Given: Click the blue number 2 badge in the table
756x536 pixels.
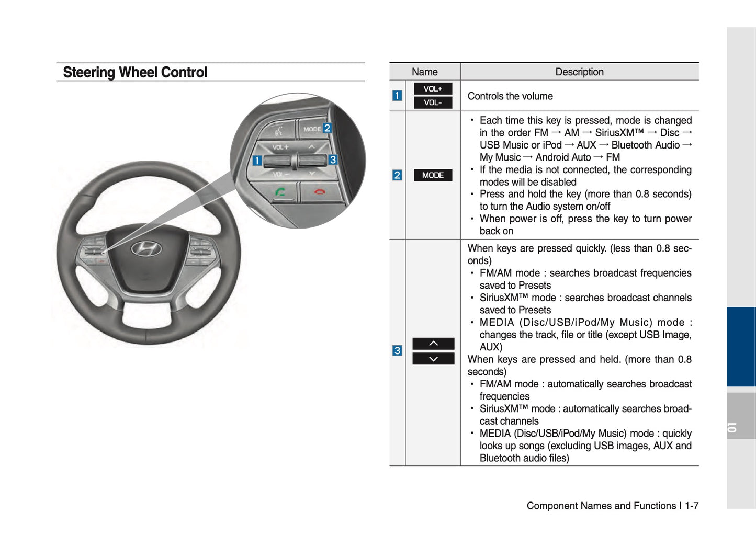Looking at the screenshot, I should point(397,175).
